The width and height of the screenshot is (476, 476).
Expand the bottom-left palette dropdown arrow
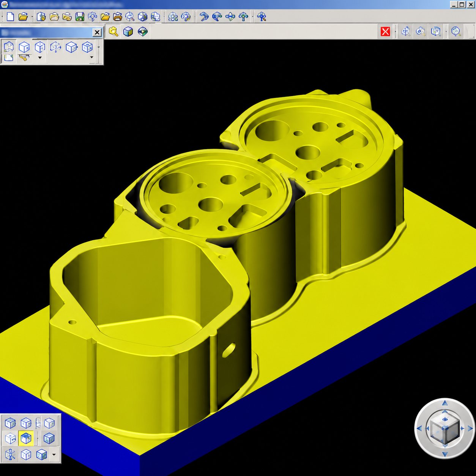(x=54, y=454)
